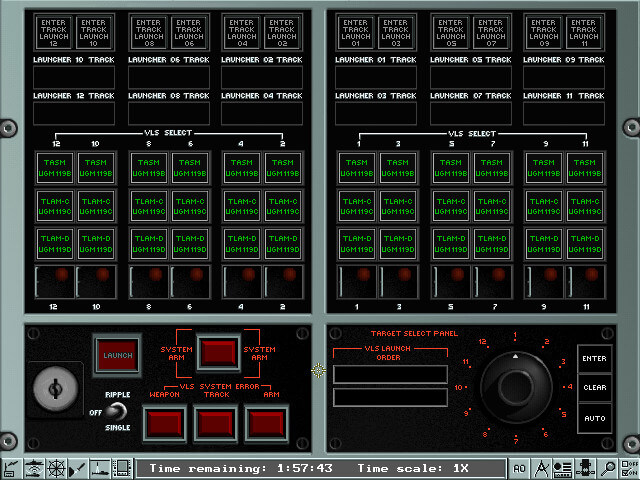The height and width of the screenshot is (480, 640).
Task: Select TLAM-D UGM119D for VLS tube 11
Action: (585, 244)
